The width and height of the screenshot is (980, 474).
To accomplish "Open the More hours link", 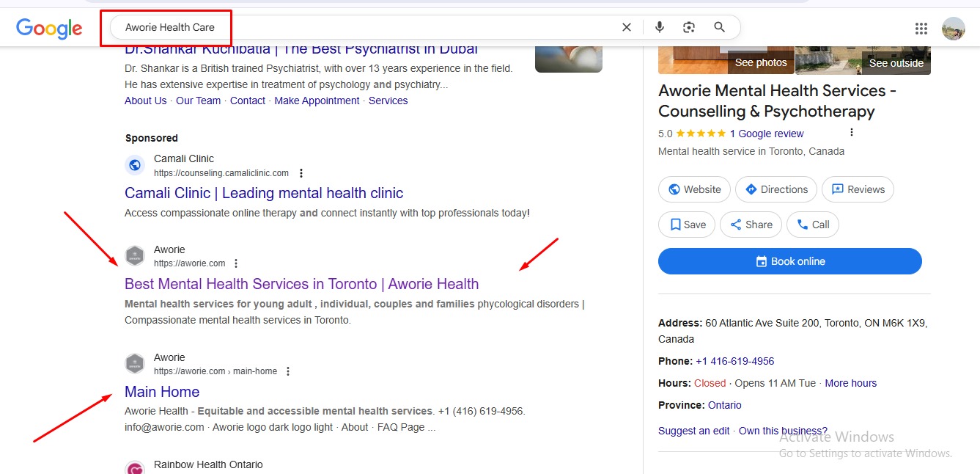I will pyautogui.click(x=850, y=383).
